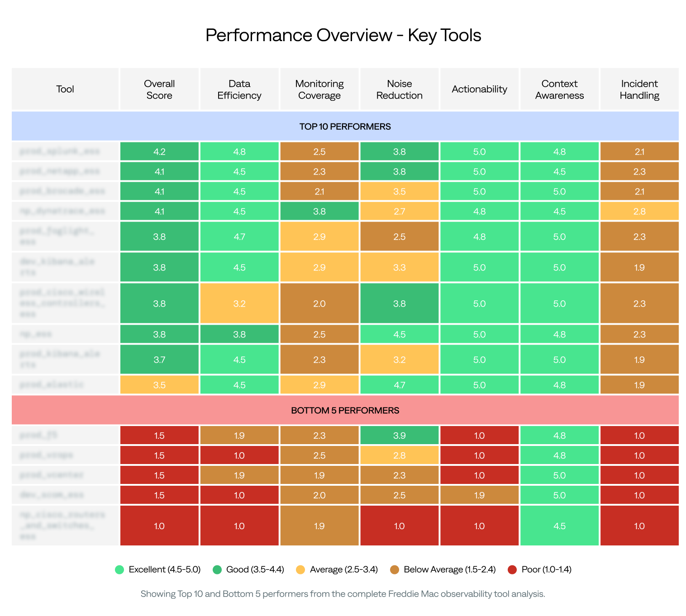Click the yellow 3.5 Overall Score cell
The height and width of the screenshot is (616, 686).
[159, 385]
